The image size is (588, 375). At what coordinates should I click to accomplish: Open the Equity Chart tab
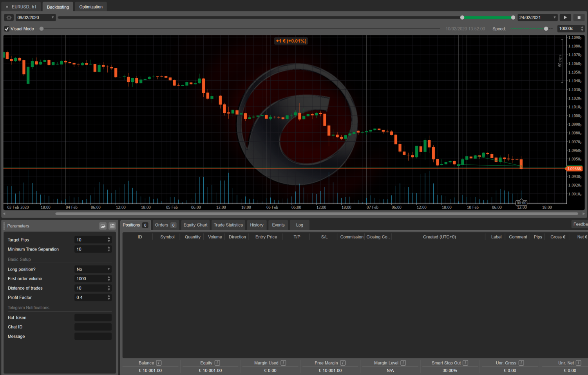[195, 225]
